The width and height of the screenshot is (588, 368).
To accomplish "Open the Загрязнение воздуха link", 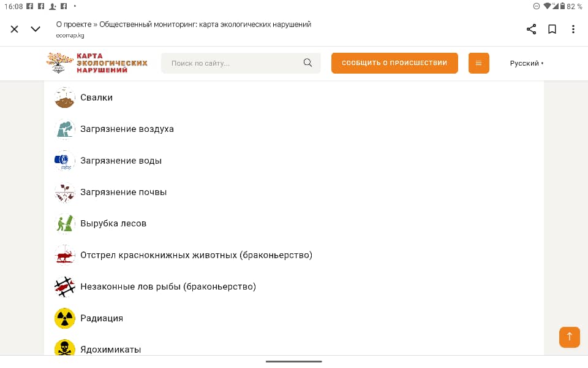I will pyautogui.click(x=127, y=129).
